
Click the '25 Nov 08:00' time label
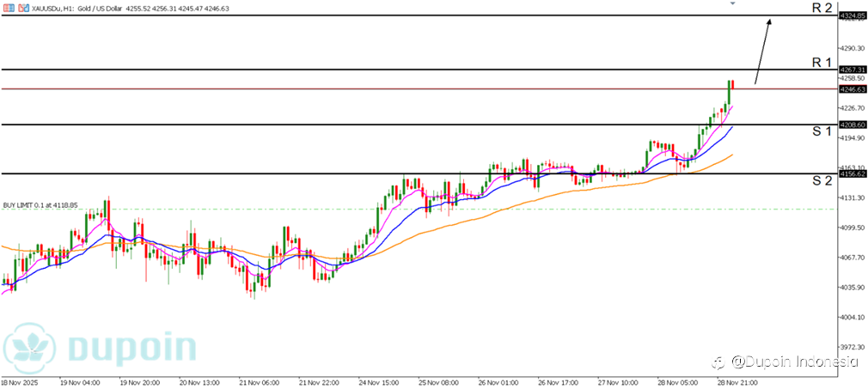click(438, 382)
